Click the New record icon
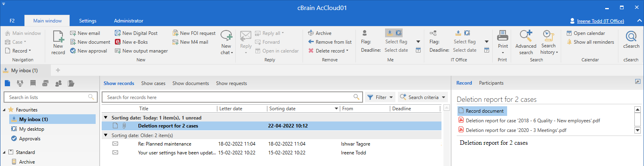Screen dimensions: 644x166 tap(58, 37)
